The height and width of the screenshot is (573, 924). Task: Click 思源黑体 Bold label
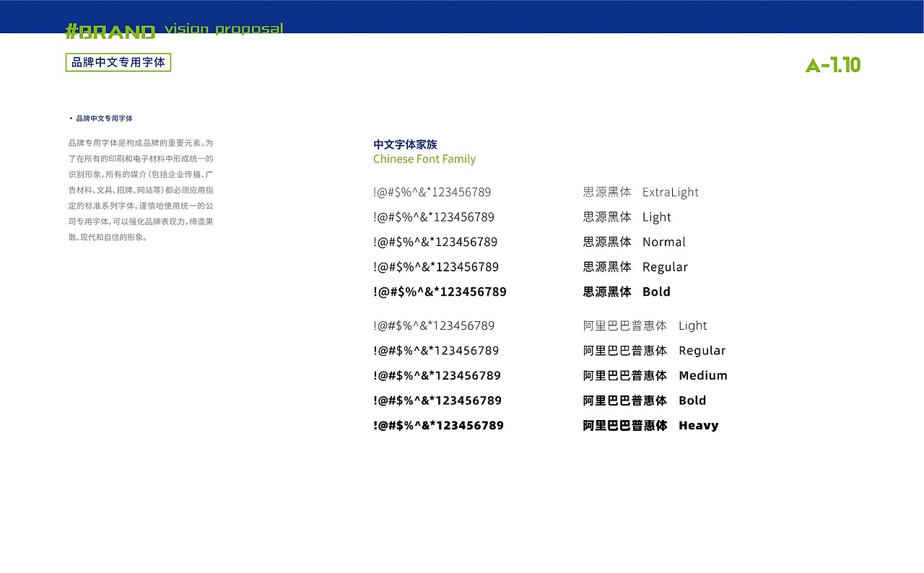(x=627, y=292)
